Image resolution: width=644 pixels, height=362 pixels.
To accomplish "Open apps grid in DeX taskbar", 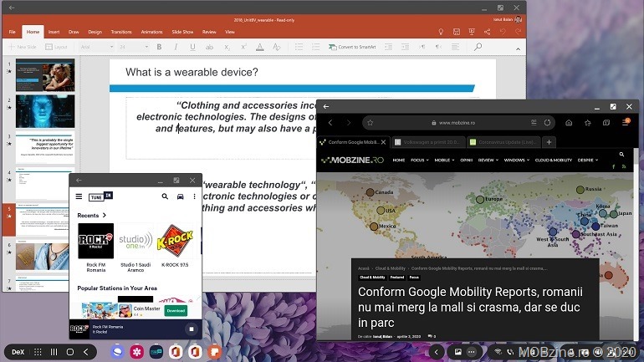I will (x=38, y=352).
